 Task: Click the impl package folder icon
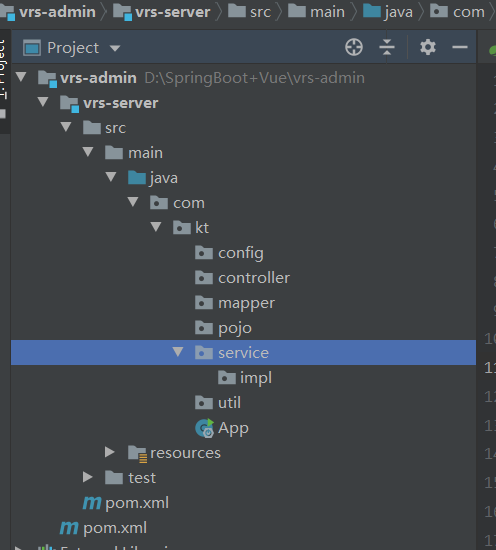point(227,377)
